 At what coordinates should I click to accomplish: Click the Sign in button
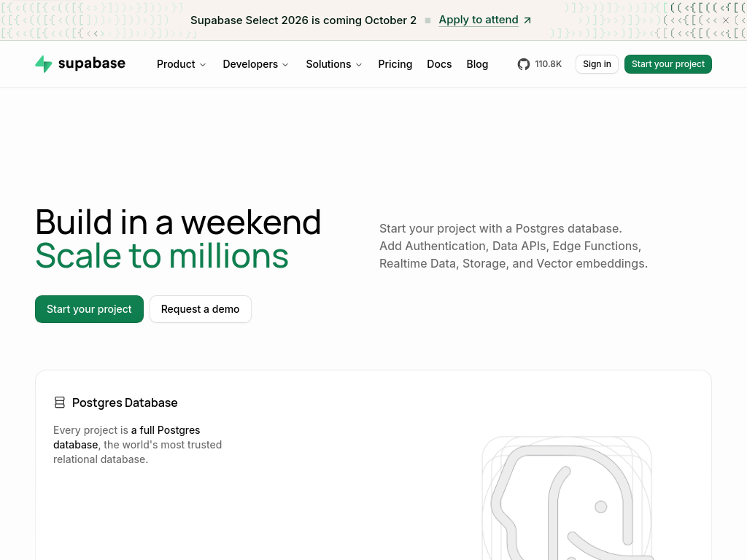coord(597,64)
